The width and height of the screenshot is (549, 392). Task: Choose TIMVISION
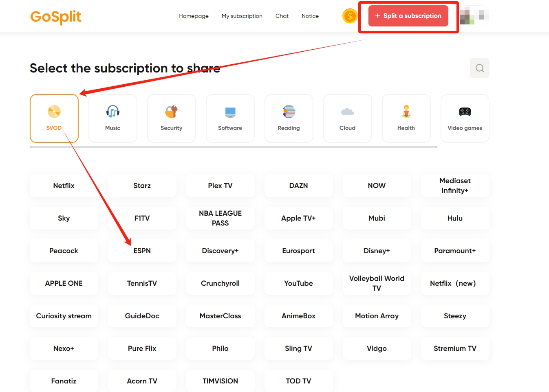(220, 381)
